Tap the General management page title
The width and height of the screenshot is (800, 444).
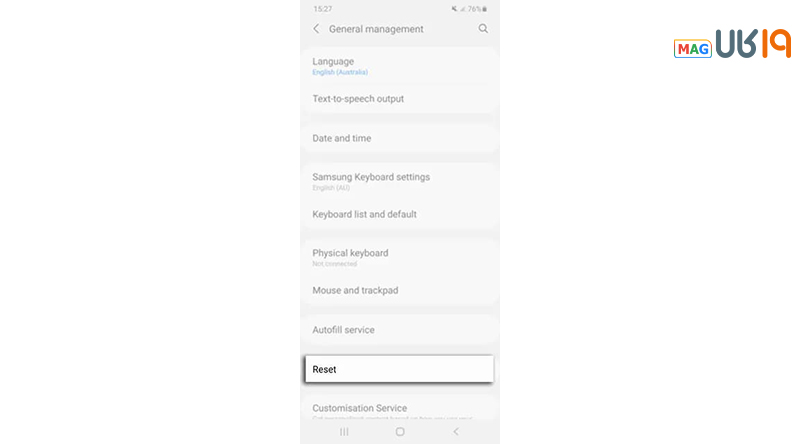pyautogui.click(x=376, y=29)
